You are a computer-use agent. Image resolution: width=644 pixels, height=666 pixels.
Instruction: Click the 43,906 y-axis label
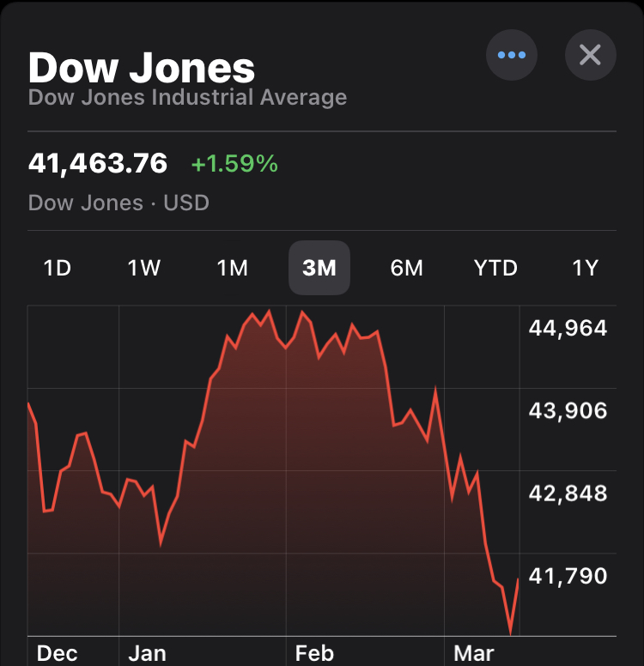(x=568, y=410)
